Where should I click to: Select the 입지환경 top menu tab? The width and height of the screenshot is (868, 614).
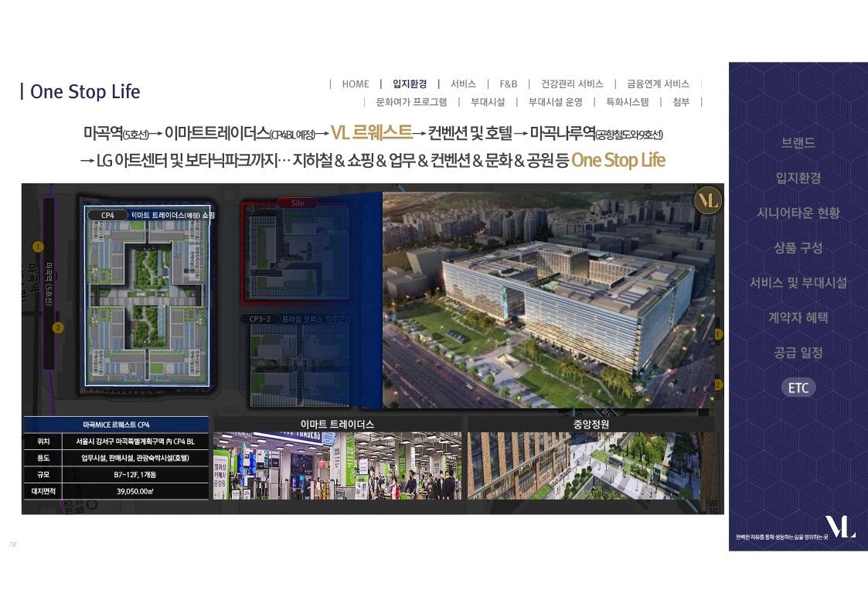point(410,84)
